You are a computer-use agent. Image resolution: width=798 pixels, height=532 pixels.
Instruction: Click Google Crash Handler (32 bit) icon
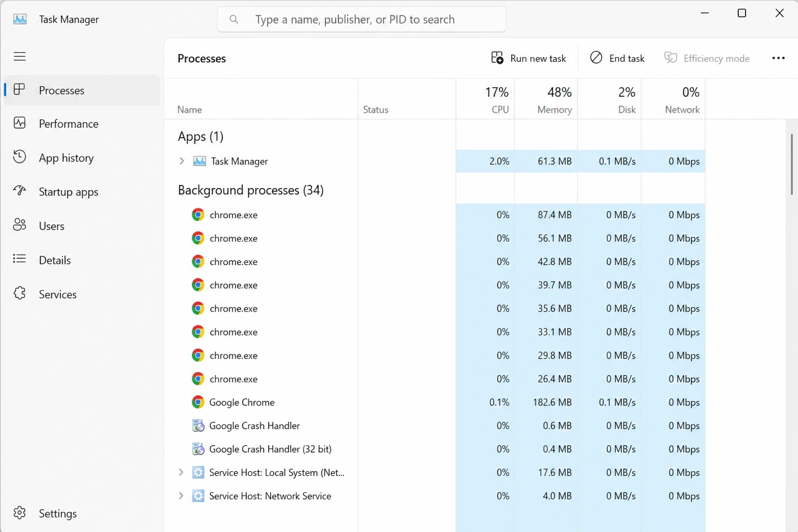(198, 449)
